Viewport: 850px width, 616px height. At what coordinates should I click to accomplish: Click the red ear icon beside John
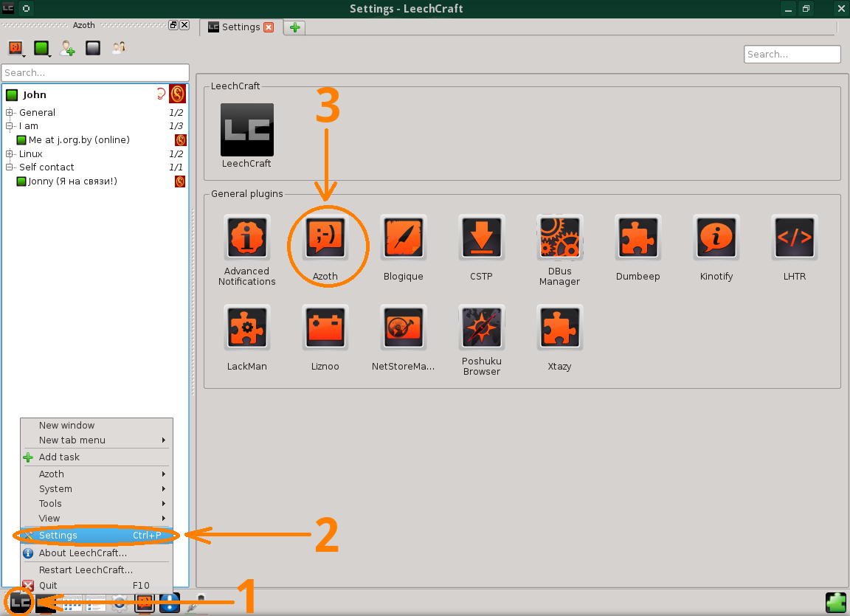click(161, 94)
